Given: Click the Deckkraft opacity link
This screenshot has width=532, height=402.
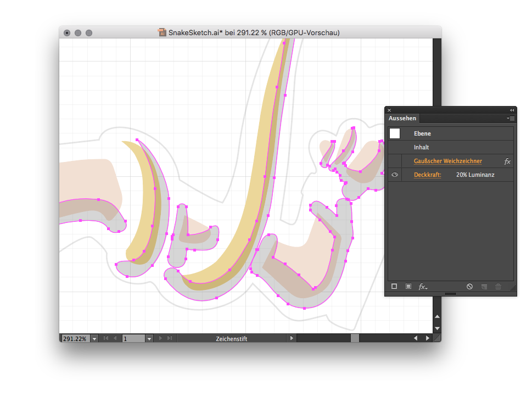Looking at the screenshot, I should pos(427,175).
